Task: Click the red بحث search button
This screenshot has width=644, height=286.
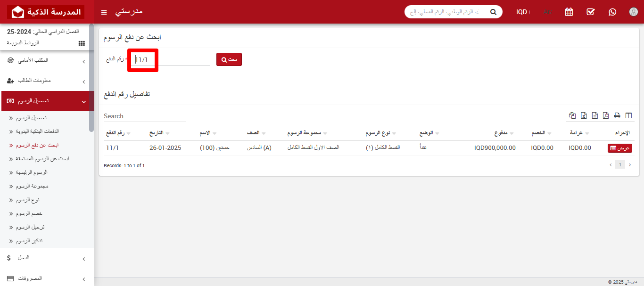Action: [x=229, y=59]
